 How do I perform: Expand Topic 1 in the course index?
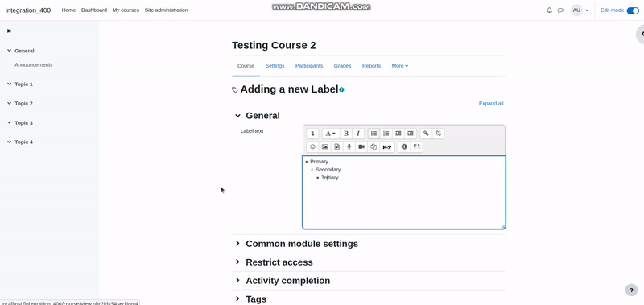[x=9, y=84]
